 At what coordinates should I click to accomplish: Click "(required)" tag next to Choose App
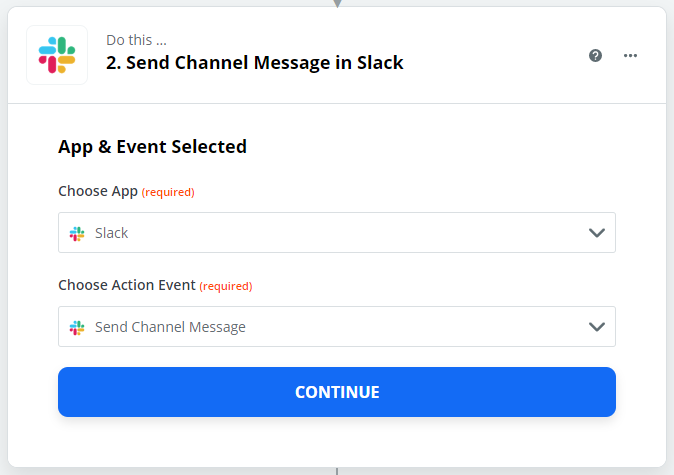(168, 192)
